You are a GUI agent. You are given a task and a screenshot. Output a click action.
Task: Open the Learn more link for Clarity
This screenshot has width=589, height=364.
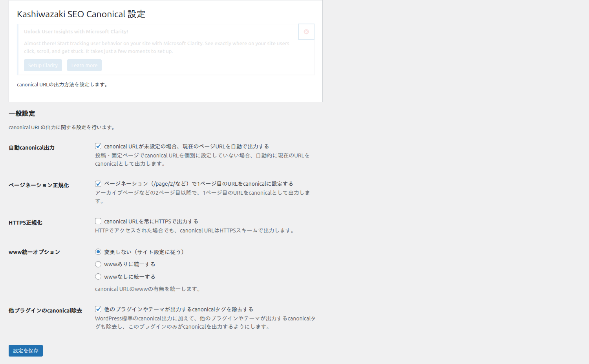(84, 65)
